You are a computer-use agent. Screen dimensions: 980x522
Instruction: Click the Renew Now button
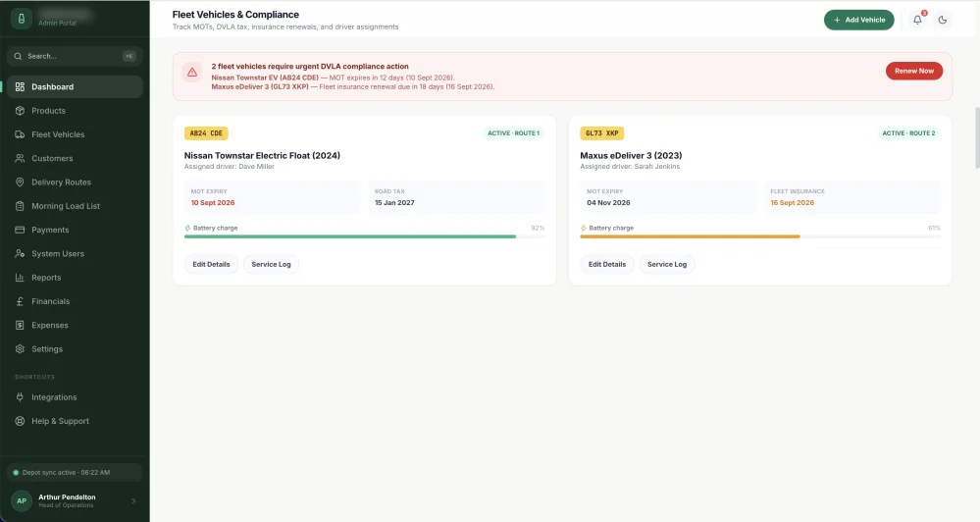coord(913,71)
